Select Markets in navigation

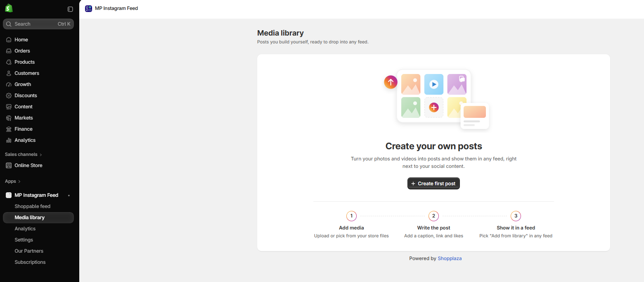[38, 118]
